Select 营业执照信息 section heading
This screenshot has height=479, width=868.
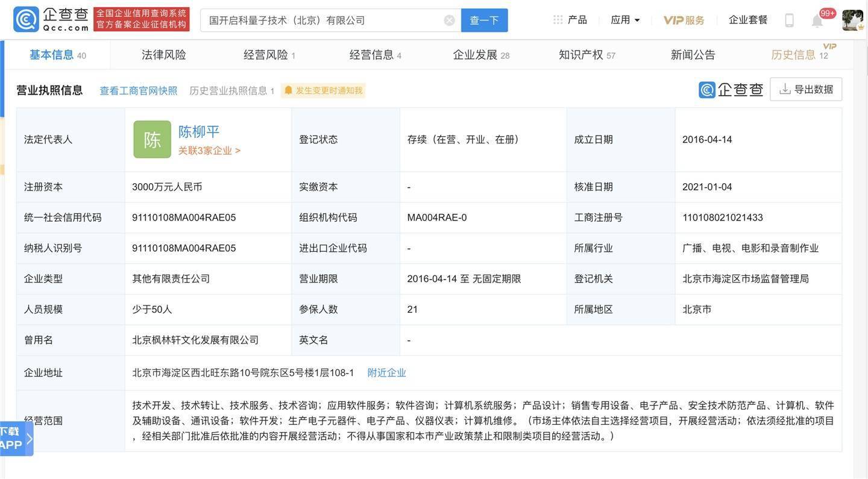pos(49,90)
